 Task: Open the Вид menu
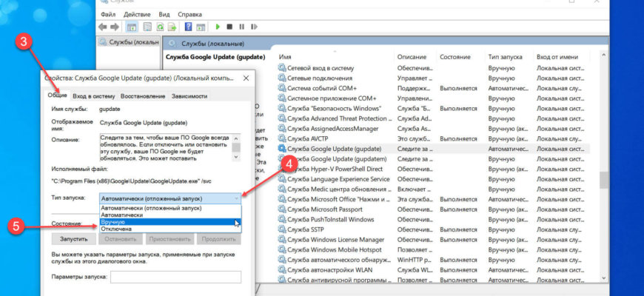(x=163, y=14)
